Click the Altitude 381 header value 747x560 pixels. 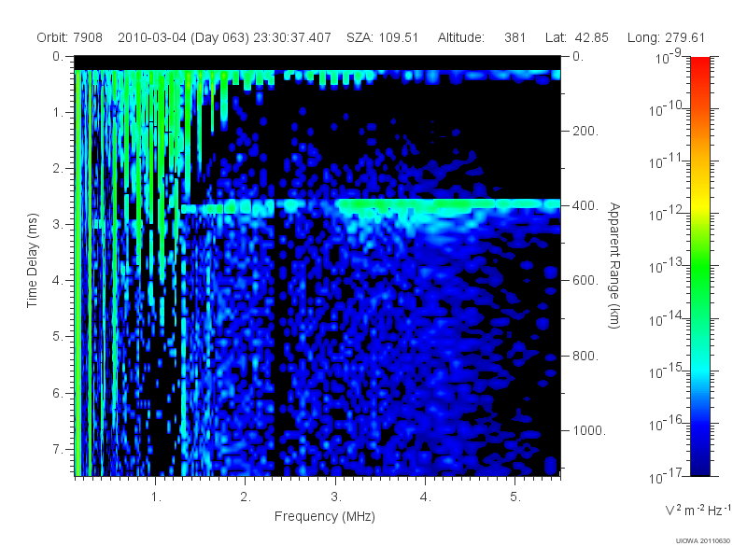pos(482,37)
